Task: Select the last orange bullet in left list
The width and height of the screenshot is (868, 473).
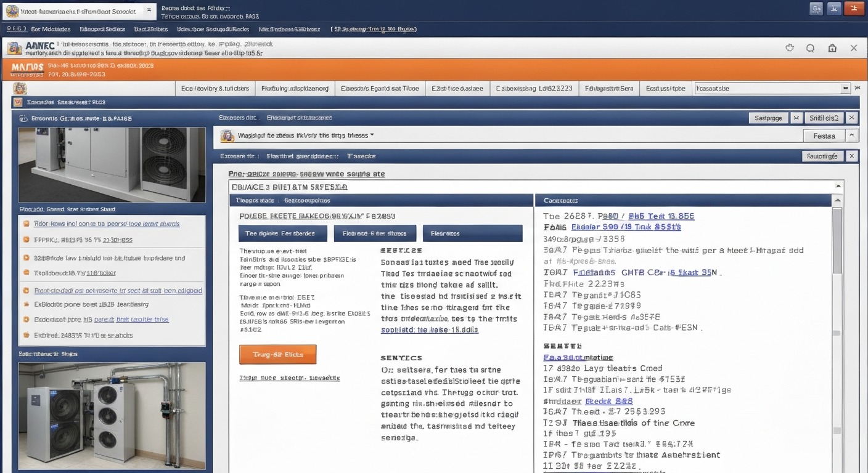Action: tap(27, 336)
